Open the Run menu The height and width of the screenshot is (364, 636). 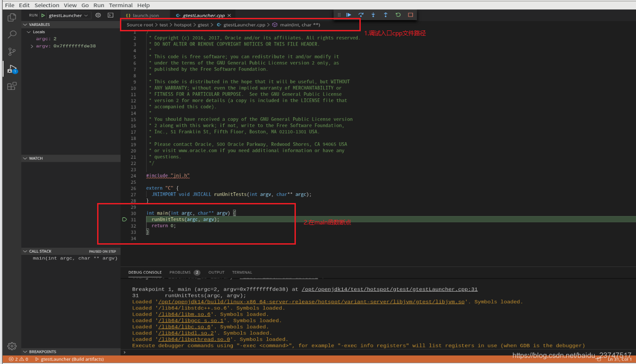click(x=99, y=5)
